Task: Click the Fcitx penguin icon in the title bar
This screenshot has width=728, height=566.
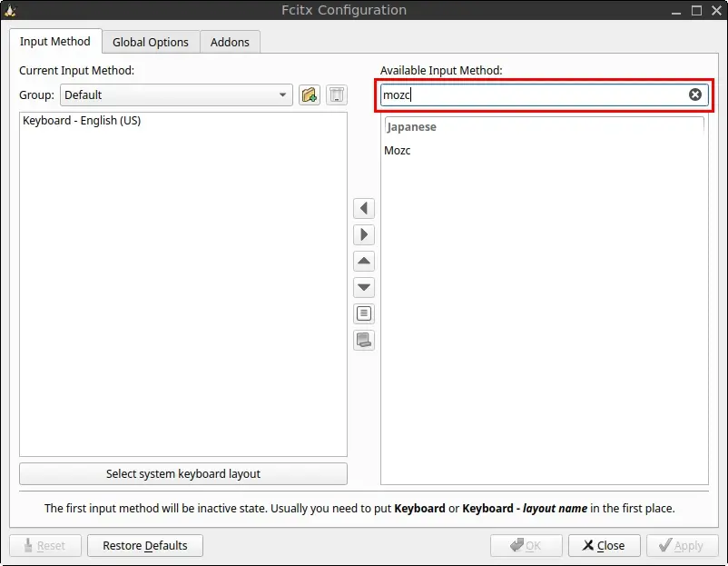Action: (10, 10)
